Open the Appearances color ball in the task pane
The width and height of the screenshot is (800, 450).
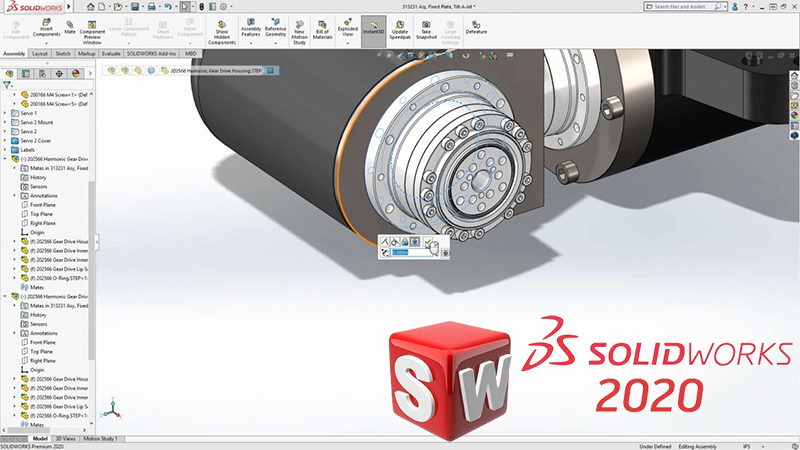pos(794,115)
